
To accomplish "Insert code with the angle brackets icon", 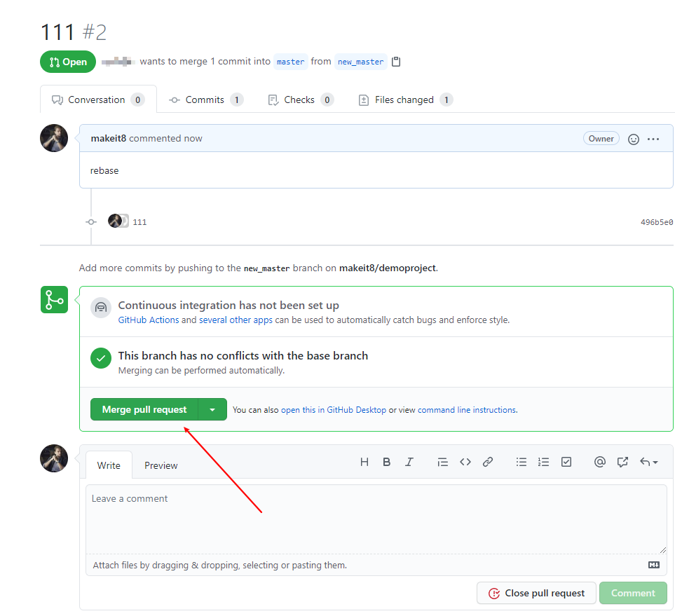I will pyautogui.click(x=465, y=462).
